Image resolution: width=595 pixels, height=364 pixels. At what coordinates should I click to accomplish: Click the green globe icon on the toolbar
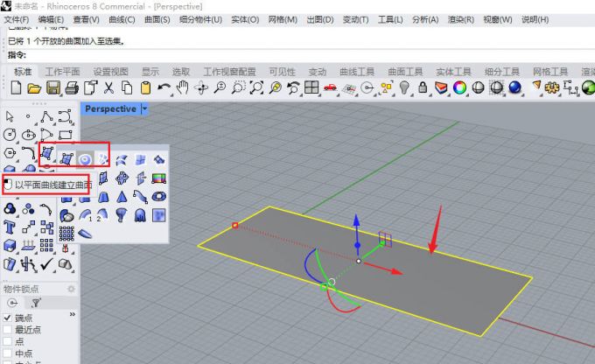point(589,88)
